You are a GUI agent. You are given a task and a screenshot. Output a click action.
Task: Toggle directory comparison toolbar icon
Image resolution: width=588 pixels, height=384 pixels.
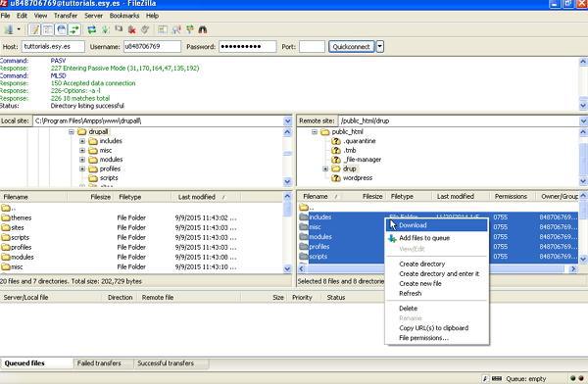point(176,29)
